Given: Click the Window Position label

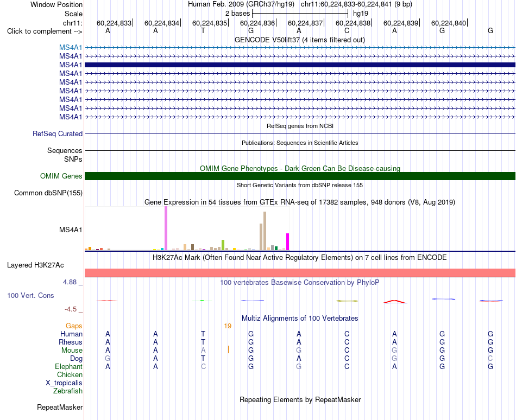Looking at the screenshot, I should click(x=56, y=4).
